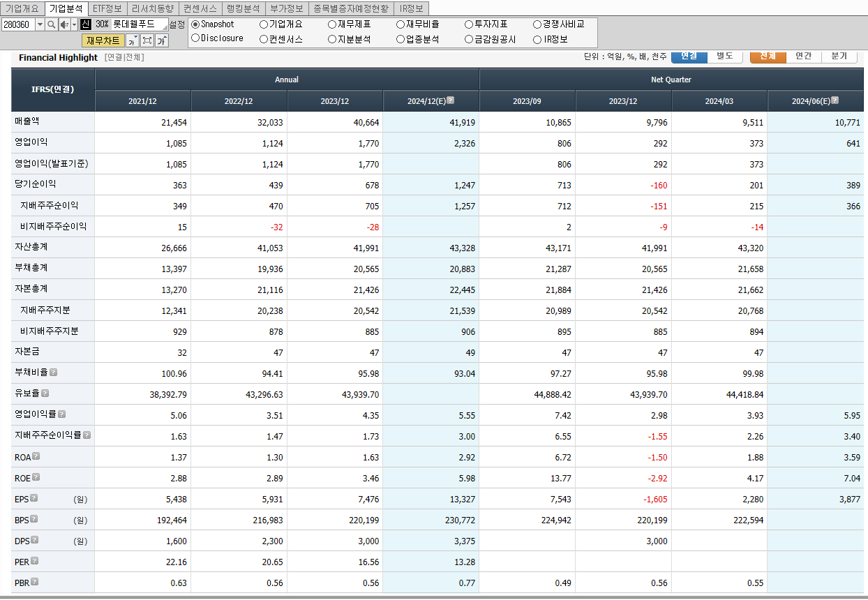Image resolution: width=868 pixels, height=600 pixels.
Task: Click the black 신 badge icon
Action: click(86, 24)
